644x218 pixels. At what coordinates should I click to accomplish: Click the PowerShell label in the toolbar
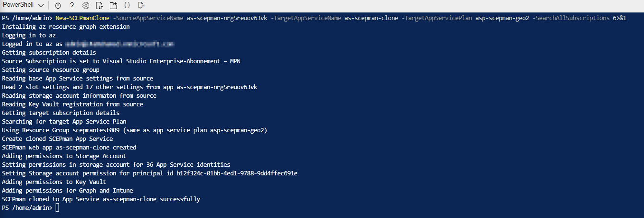[x=18, y=5]
